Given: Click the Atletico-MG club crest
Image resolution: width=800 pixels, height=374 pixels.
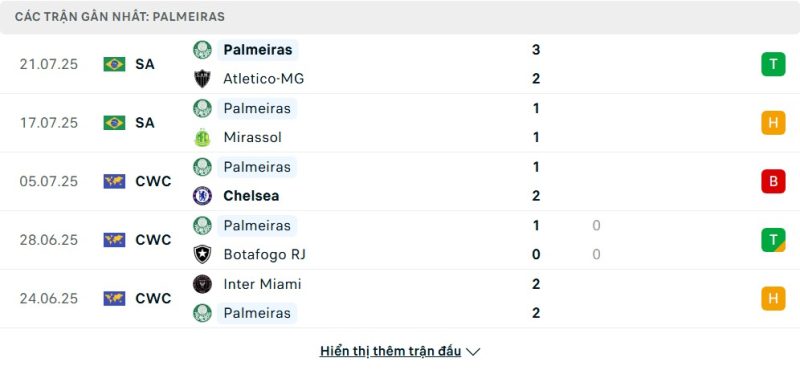Looking at the screenshot, I should [202, 79].
